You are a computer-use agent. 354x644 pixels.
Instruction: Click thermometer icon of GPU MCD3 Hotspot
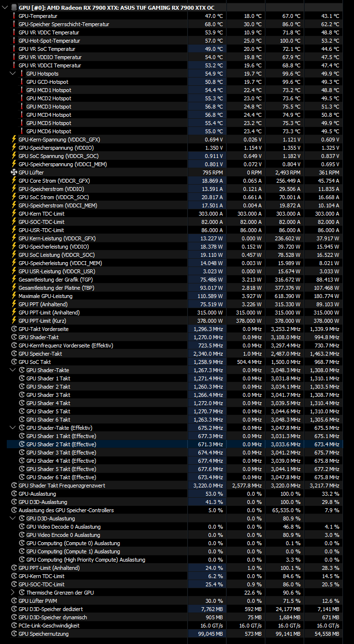pyautogui.click(x=22, y=107)
